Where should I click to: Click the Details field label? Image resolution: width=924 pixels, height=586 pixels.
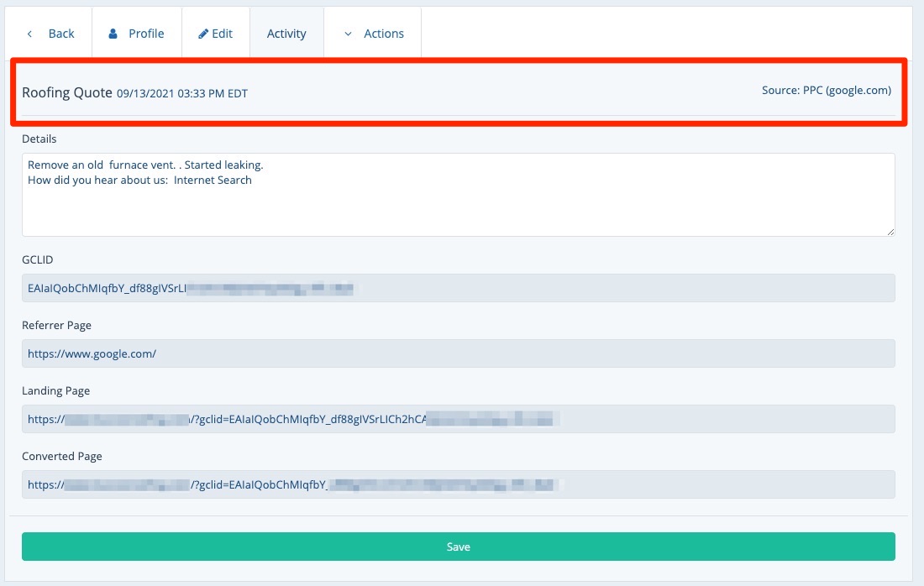pyautogui.click(x=39, y=139)
